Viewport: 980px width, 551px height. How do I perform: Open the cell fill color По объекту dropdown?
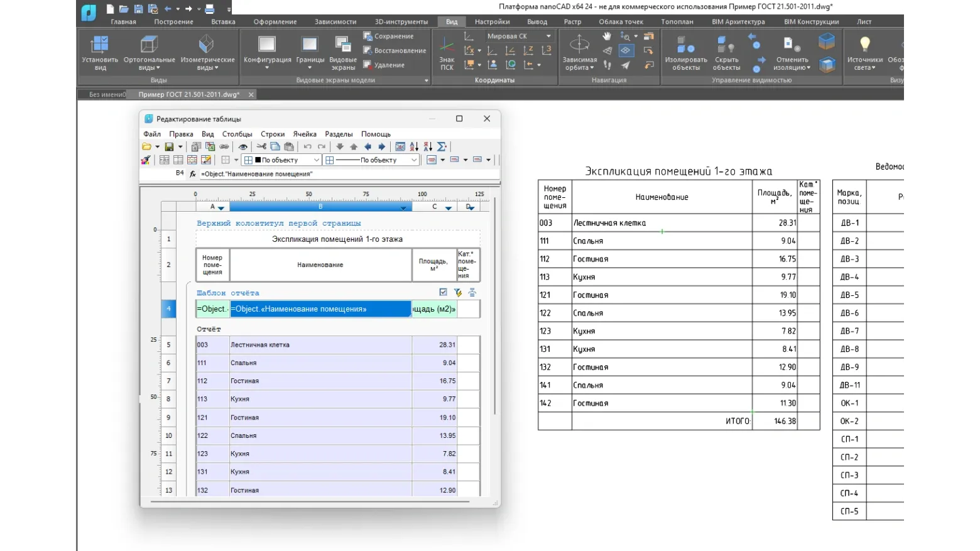click(316, 160)
